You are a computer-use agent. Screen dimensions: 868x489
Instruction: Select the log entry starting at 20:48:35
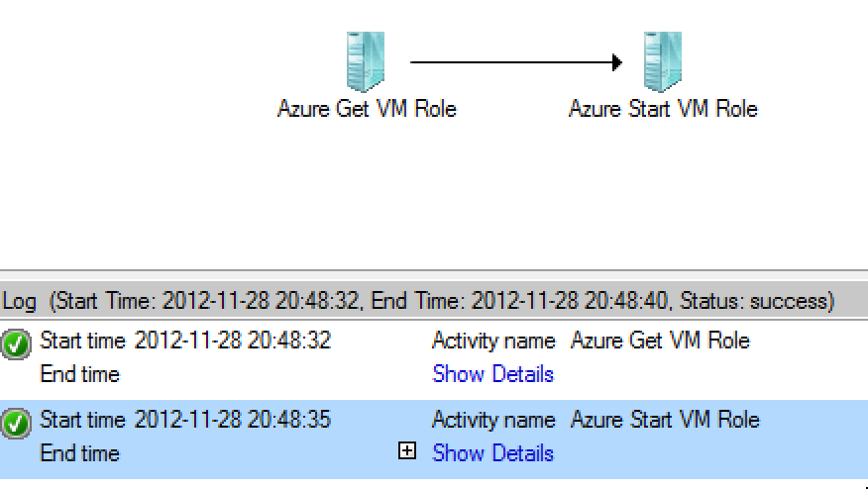pyautogui.click(x=434, y=439)
